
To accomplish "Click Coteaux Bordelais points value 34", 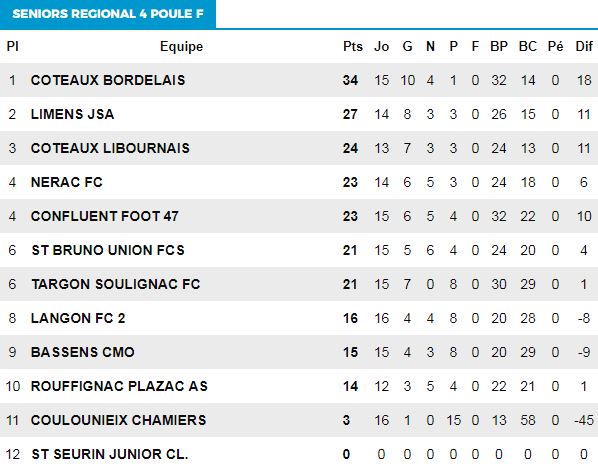I will (350, 80).
